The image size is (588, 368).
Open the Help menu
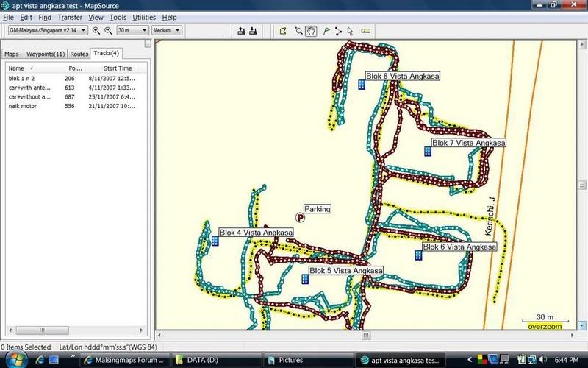click(x=169, y=17)
